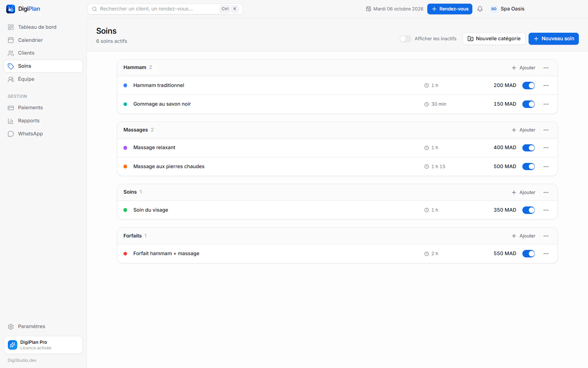
Task: Open more options for Forfait hammam + massage
Action: click(x=546, y=254)
